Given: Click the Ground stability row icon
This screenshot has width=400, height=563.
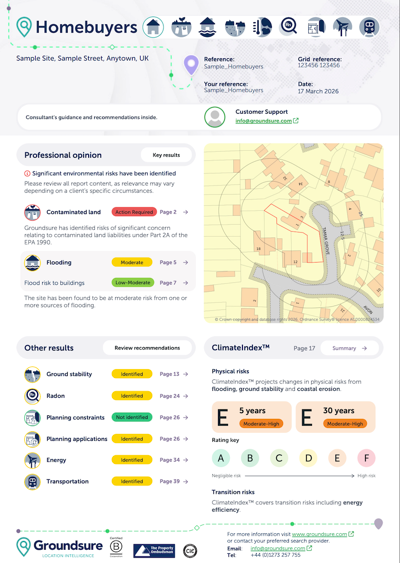Looking at the screenshot, I should 32,374.
